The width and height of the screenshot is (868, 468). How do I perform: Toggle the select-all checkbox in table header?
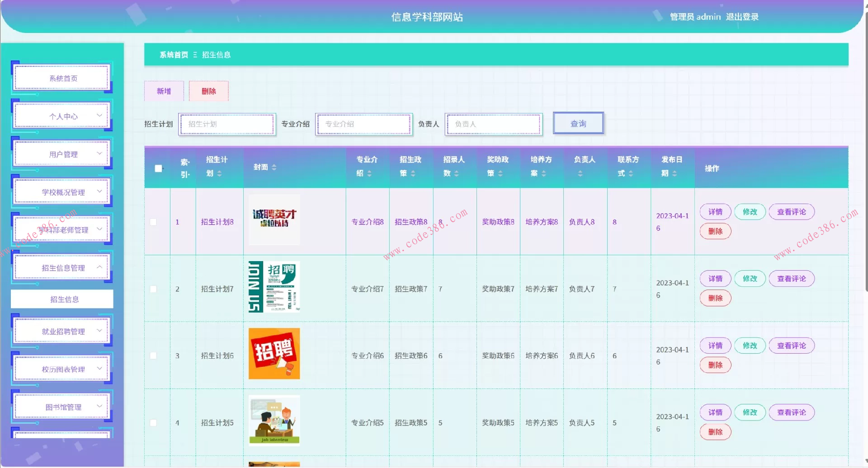158,168
